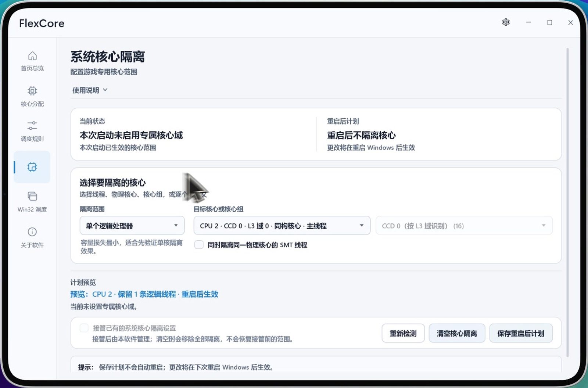
Task: Open the 调度规则 sliders icon
Action: (x=32, y=126)
